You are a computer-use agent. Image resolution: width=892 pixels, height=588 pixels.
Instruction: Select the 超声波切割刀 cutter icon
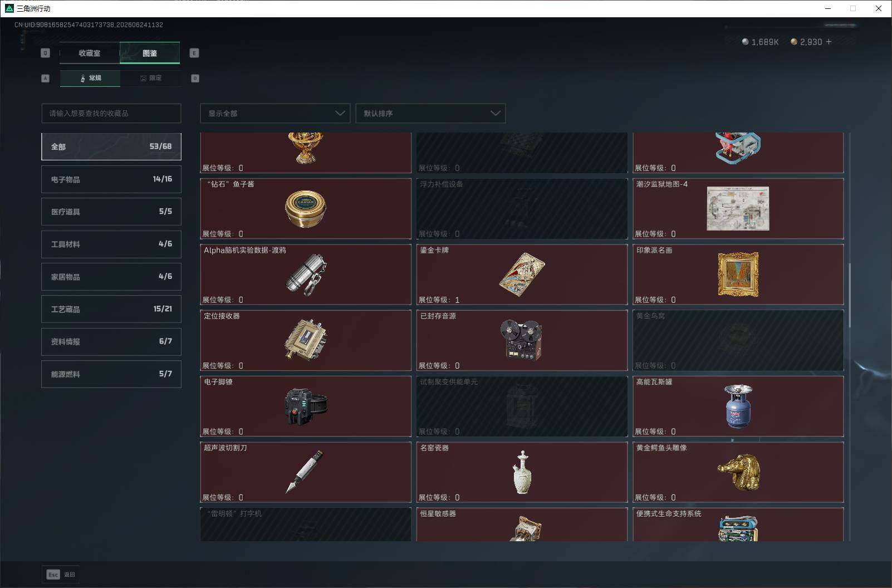[305, 472]
